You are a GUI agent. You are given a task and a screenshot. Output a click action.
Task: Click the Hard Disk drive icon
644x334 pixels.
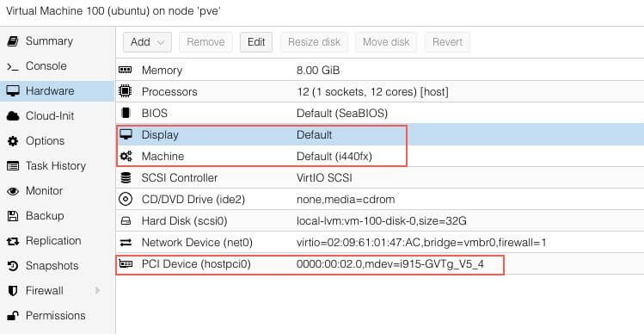[126, 221]
